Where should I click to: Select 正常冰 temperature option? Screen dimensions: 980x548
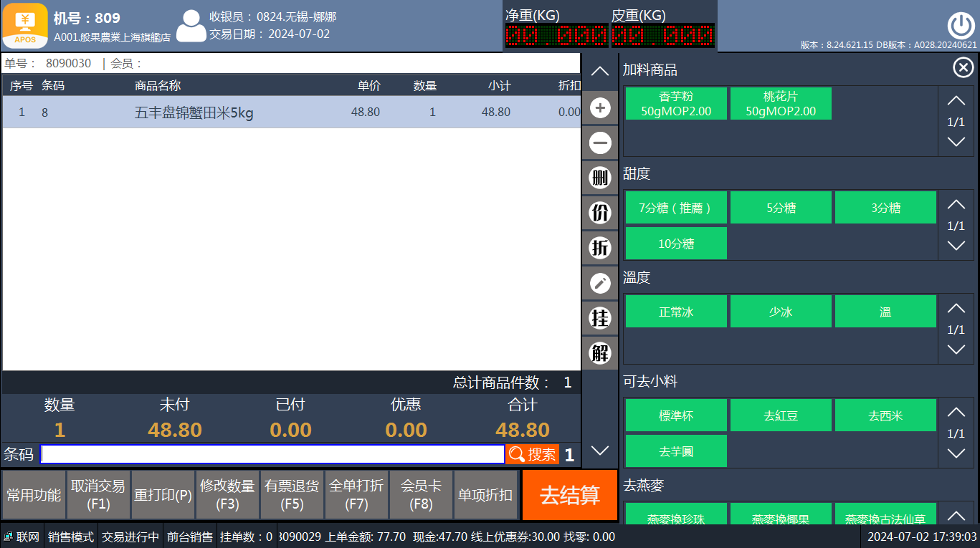click(676, 312)
